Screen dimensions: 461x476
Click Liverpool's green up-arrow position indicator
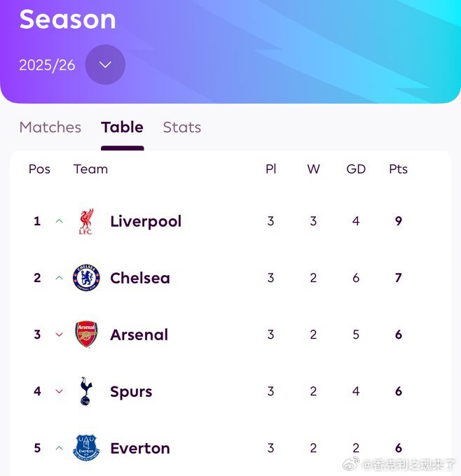click(x=60, y=221)
